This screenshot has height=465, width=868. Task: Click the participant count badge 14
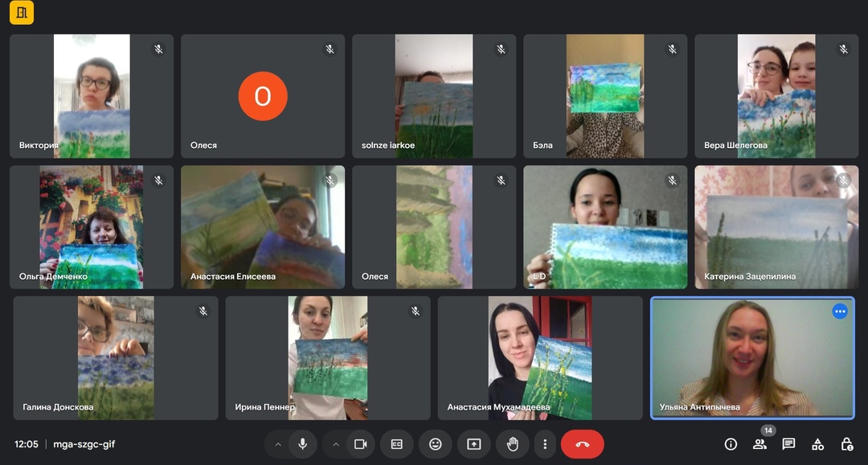point(768,430)
